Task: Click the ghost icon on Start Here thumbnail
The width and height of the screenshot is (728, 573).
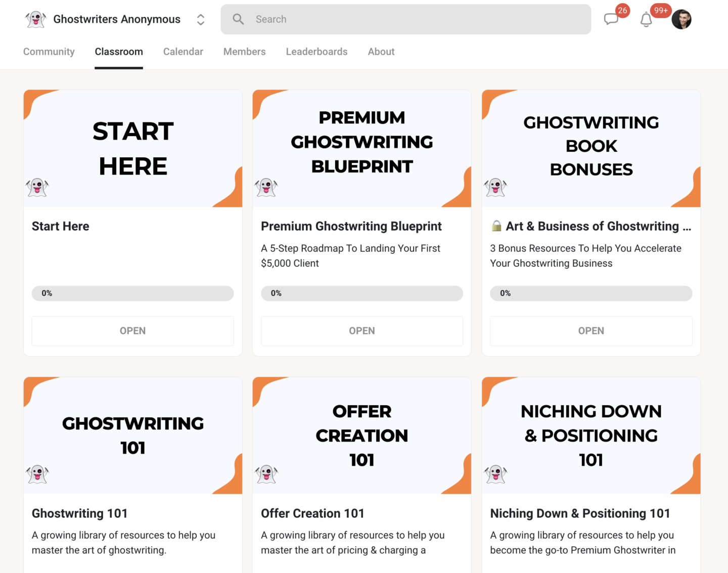Action: click(37, 187)
